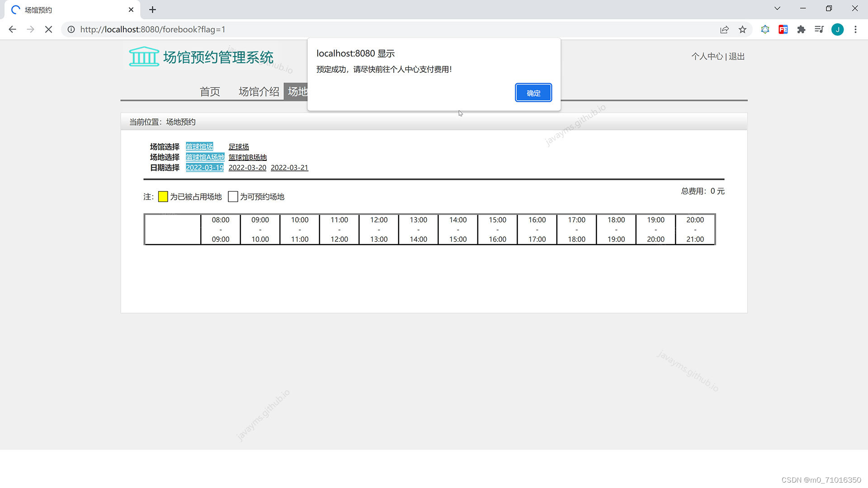Select date 2022-03-20
This screenshot has width=868, height=488.
(x=247, y=167)
